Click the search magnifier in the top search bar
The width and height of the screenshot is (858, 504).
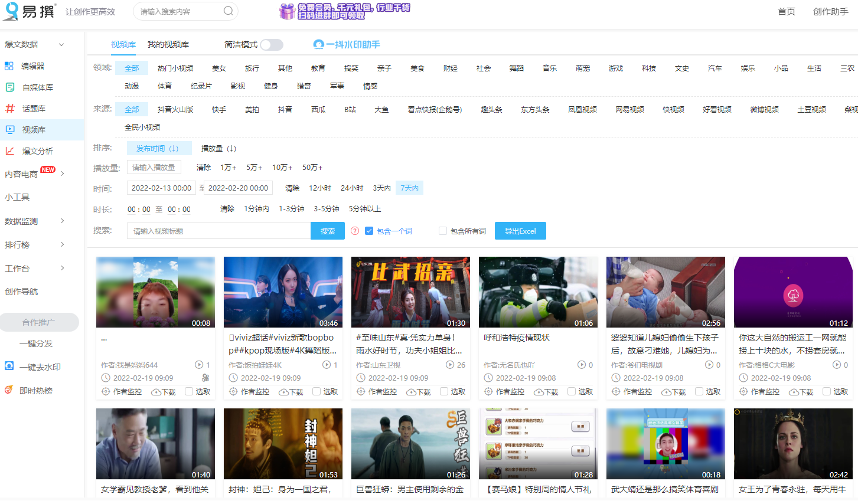tap(229, 11)
